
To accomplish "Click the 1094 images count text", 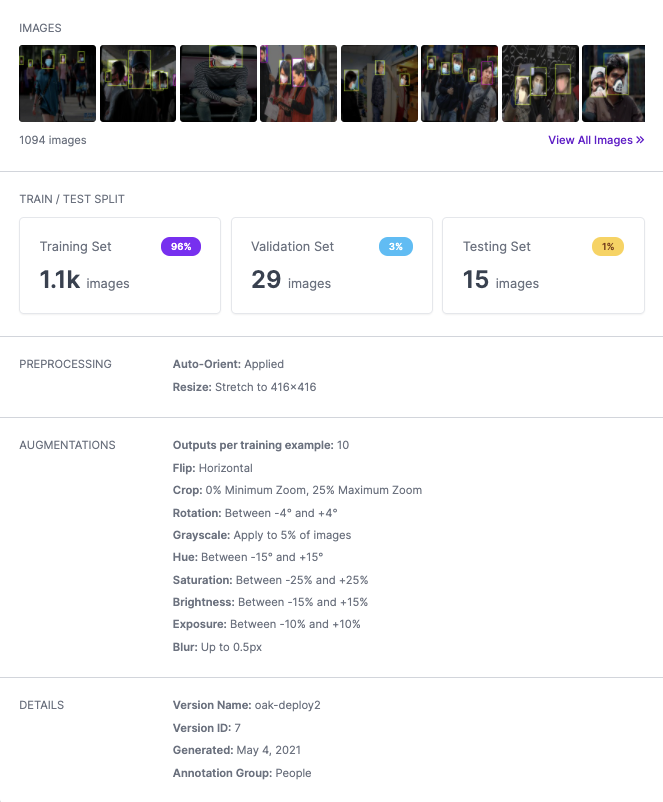I will pos(53,140).
